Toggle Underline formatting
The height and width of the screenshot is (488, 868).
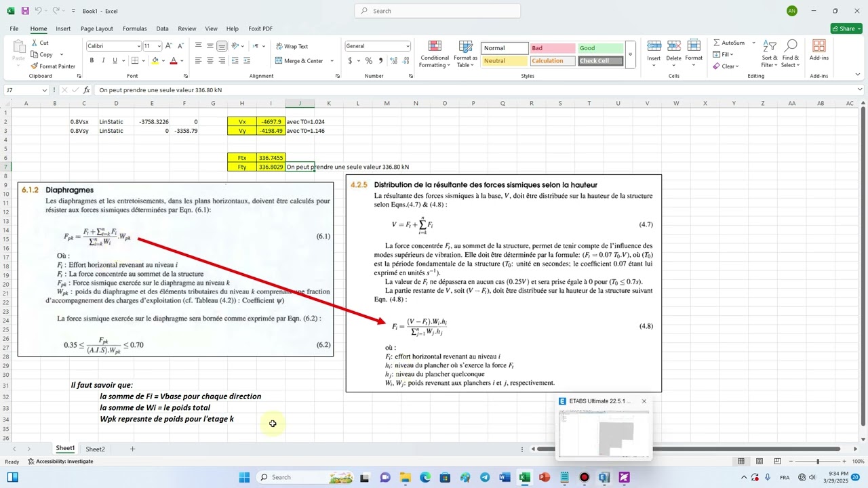coord(115,60)
